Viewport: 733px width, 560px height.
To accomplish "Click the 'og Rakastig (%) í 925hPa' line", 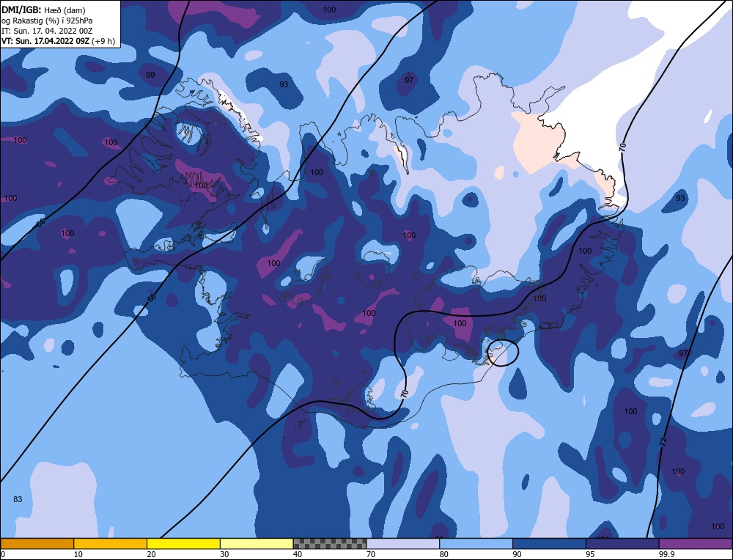I will point(47,21).
